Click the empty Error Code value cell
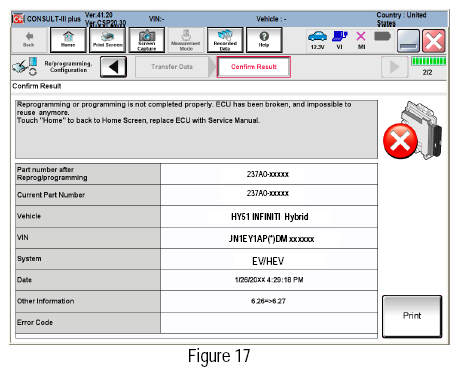 (269, 323)
